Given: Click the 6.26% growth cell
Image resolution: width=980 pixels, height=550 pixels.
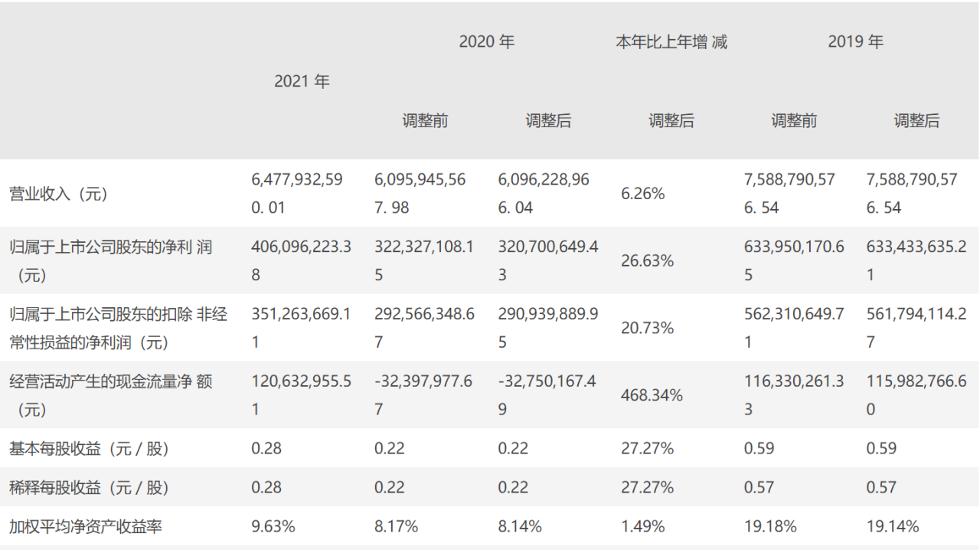Looking at the screenshot, I should (643, 193).
